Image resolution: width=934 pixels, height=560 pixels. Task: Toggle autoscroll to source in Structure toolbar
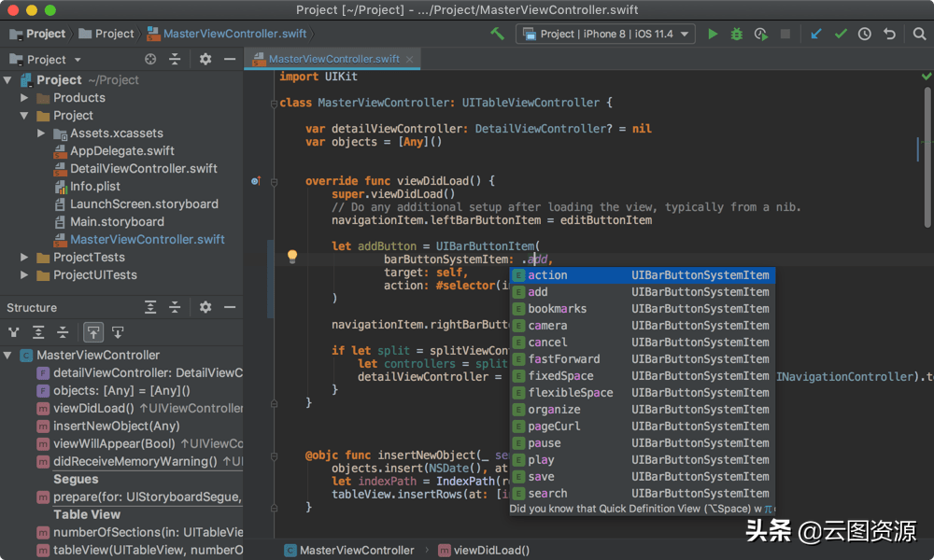tap(93, 332)
